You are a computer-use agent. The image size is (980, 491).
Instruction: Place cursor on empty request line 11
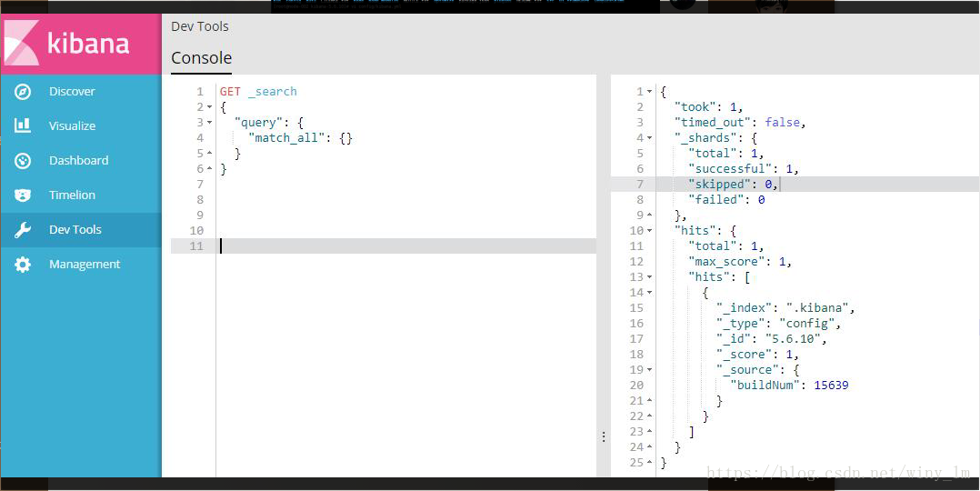click(x=406, y=245)
